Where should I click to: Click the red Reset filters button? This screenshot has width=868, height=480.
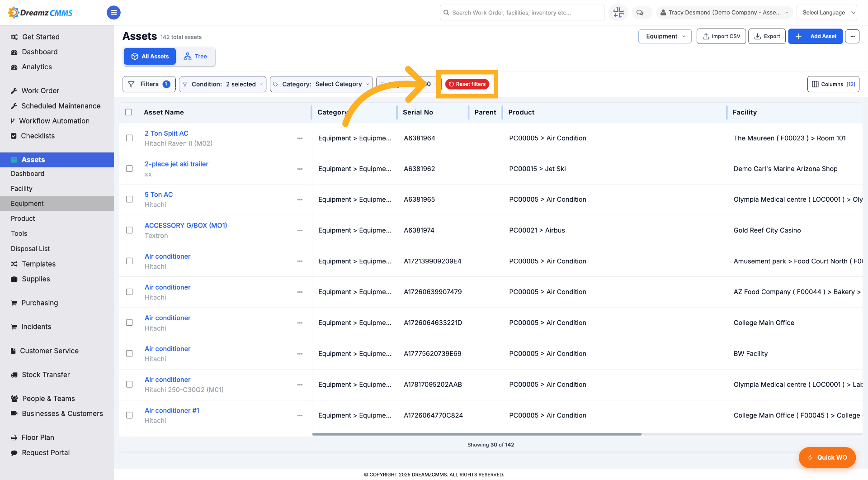click(x=467, y=84)
